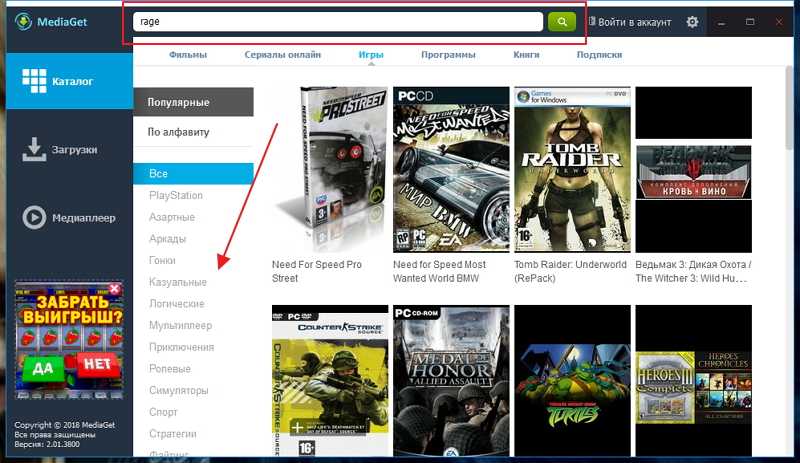Switch to the Сериалы онлайн tab
This screenshot has height=463, width=800.
(283, 55)
